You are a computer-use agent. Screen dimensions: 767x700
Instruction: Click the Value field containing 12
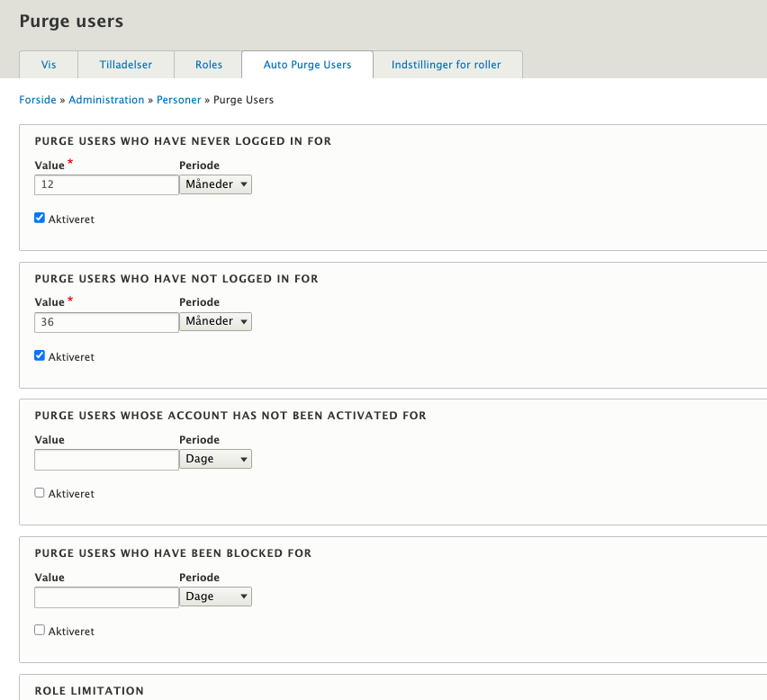click(106, 184)
